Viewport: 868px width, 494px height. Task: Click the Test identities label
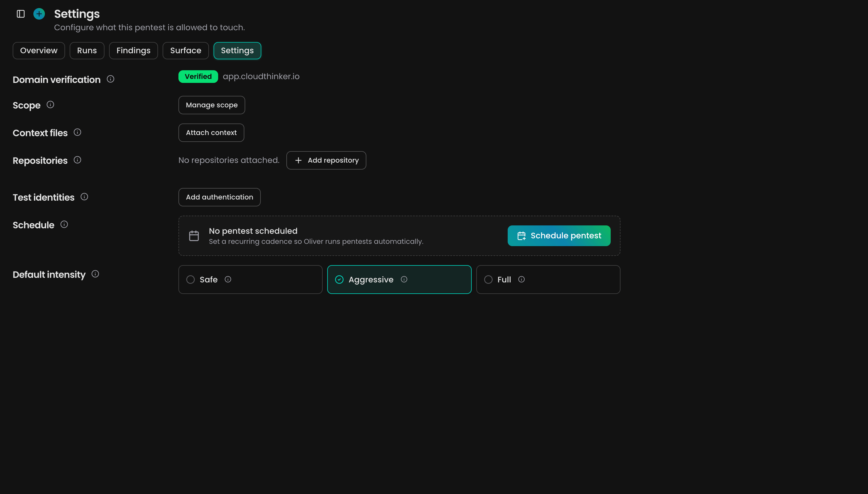point(43,197)
